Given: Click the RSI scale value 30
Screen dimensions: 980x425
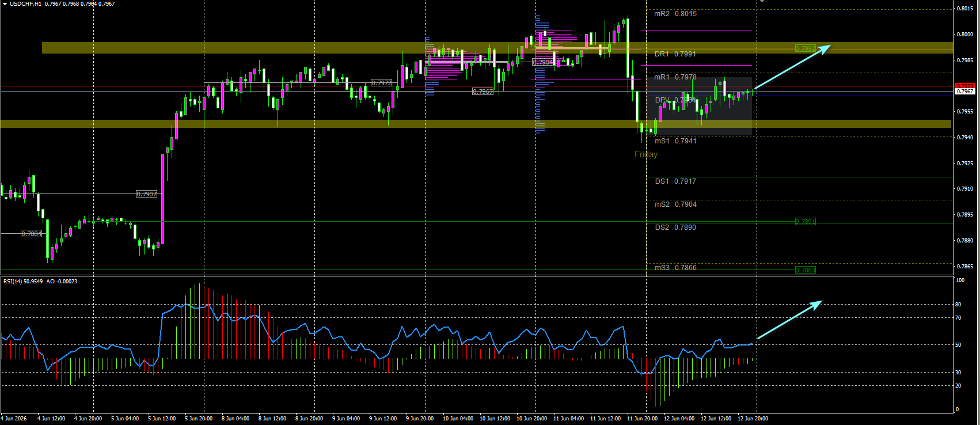Looking at the screenshot, I should pos(958,373).
